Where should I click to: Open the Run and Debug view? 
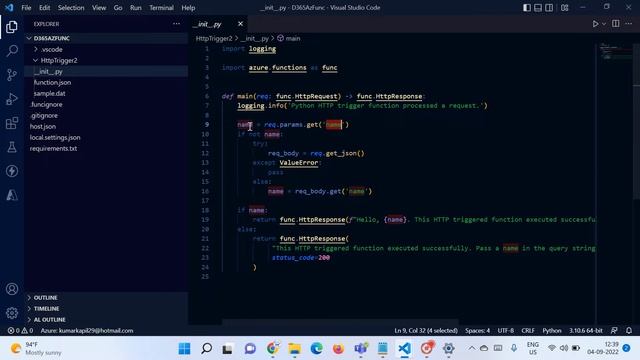tap(12, 99)
